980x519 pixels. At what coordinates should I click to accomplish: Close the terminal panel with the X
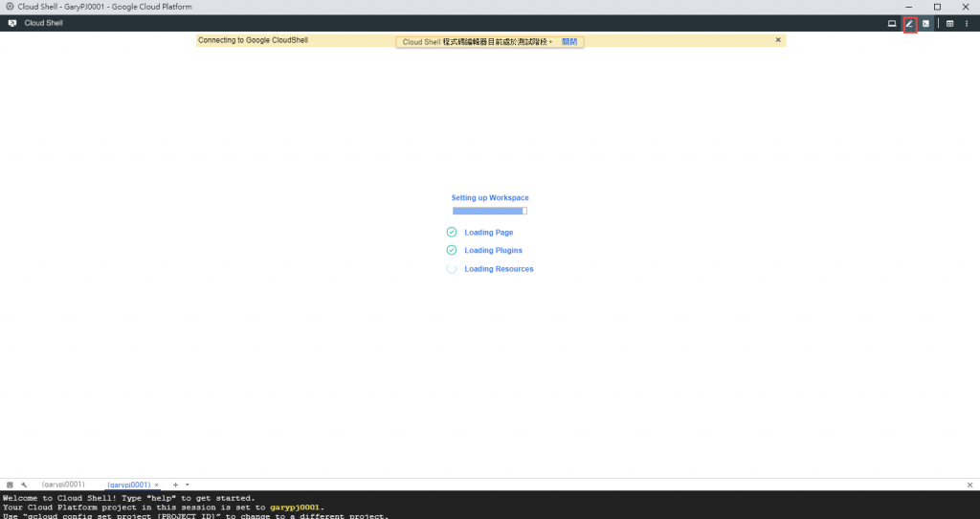969,485
